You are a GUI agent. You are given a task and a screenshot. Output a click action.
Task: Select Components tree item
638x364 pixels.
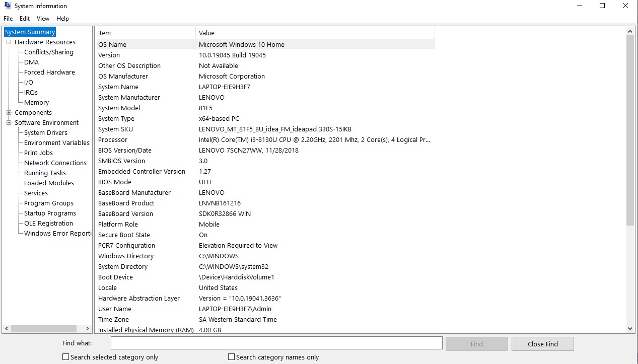coord(33,113)
